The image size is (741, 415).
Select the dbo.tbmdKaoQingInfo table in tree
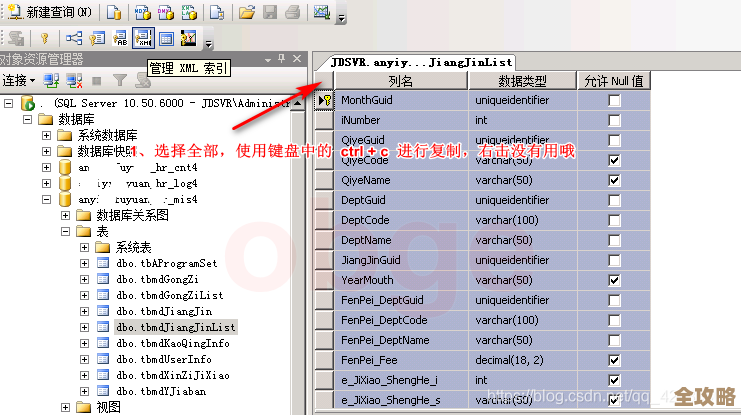click(173, 343)
